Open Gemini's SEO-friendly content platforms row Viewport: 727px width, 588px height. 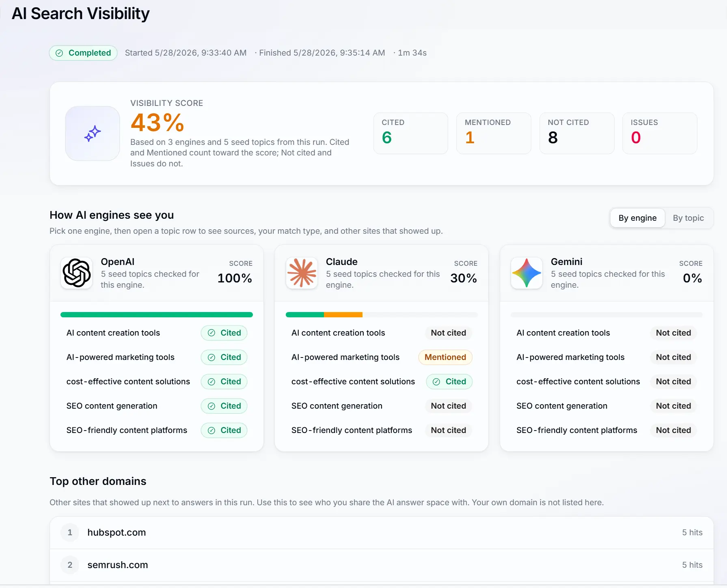click(x=606, y=430)
